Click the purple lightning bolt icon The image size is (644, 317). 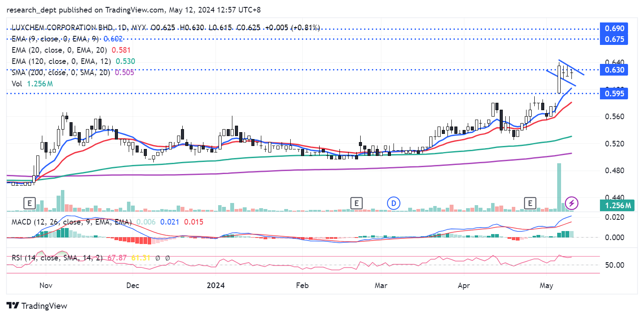[x=572, y=203]
